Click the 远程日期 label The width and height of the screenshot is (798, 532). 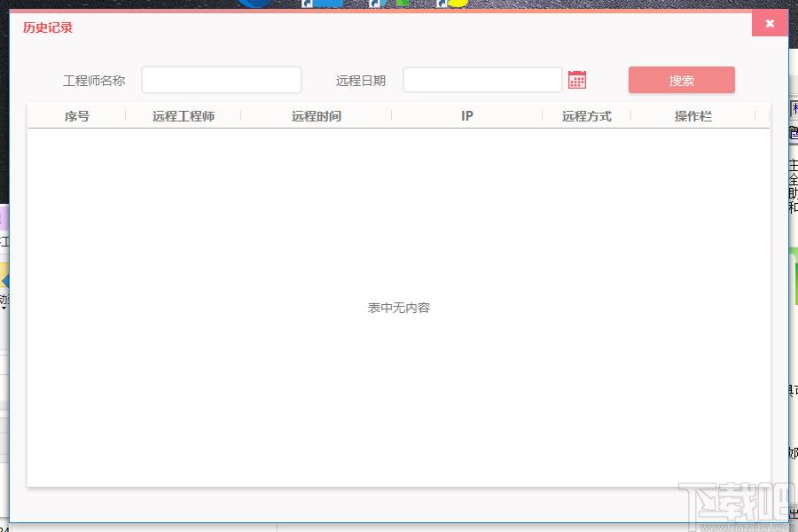361,81
